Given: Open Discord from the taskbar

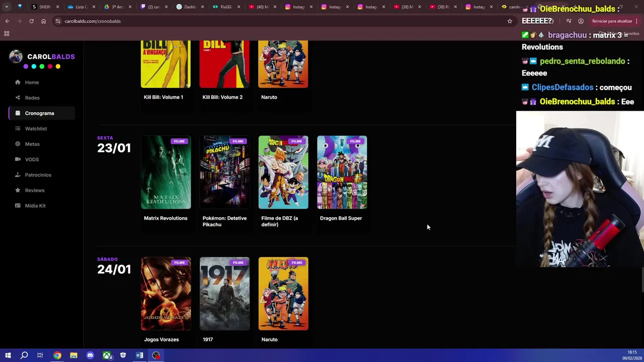Looking at the screenshot, I should 90,355.
